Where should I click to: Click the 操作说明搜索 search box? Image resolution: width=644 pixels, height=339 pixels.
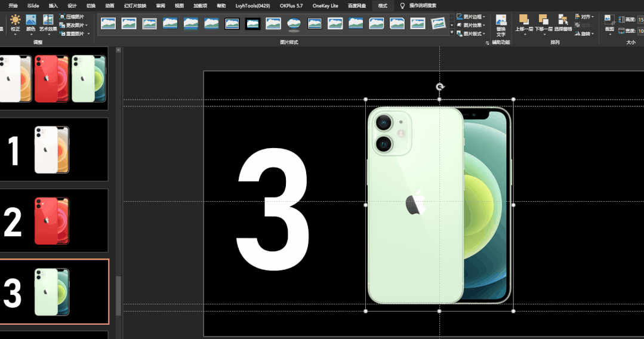[423, 6]
